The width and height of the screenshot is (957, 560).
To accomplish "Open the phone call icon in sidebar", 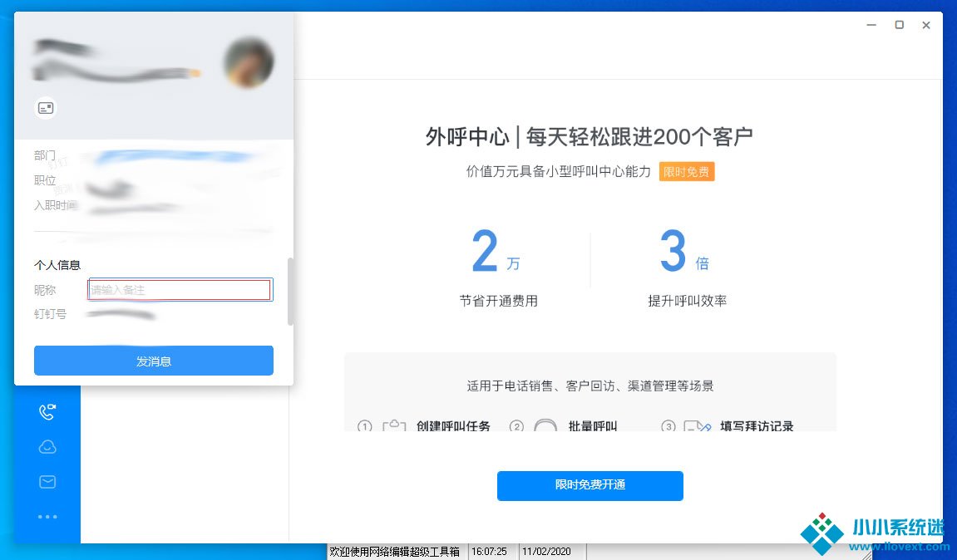I will [47, 412].
